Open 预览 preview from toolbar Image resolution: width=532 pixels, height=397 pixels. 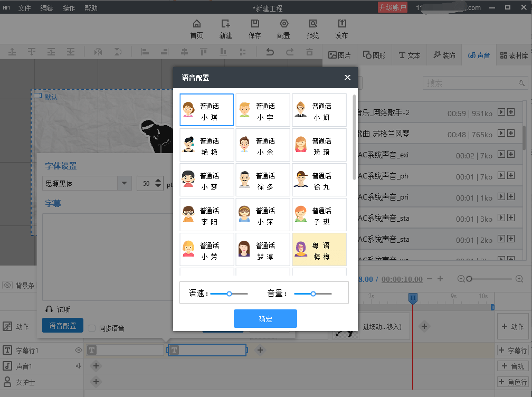click(312, 24)
